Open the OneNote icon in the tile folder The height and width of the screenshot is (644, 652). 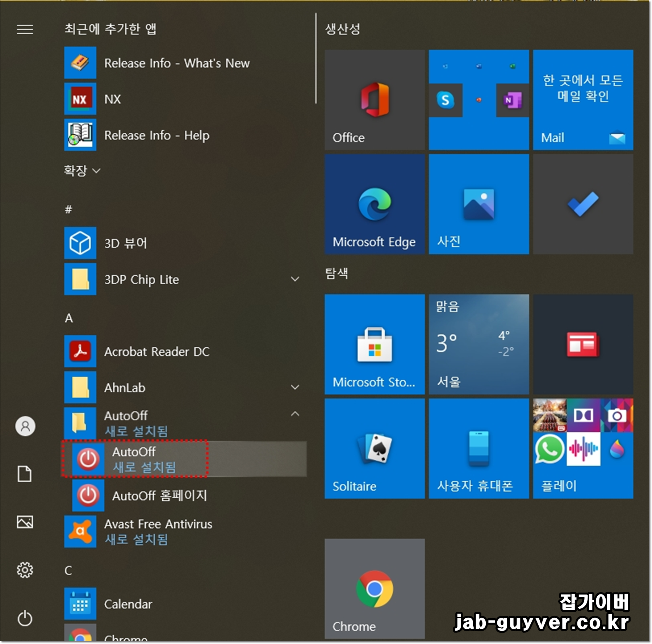click(x=512, y=100)
